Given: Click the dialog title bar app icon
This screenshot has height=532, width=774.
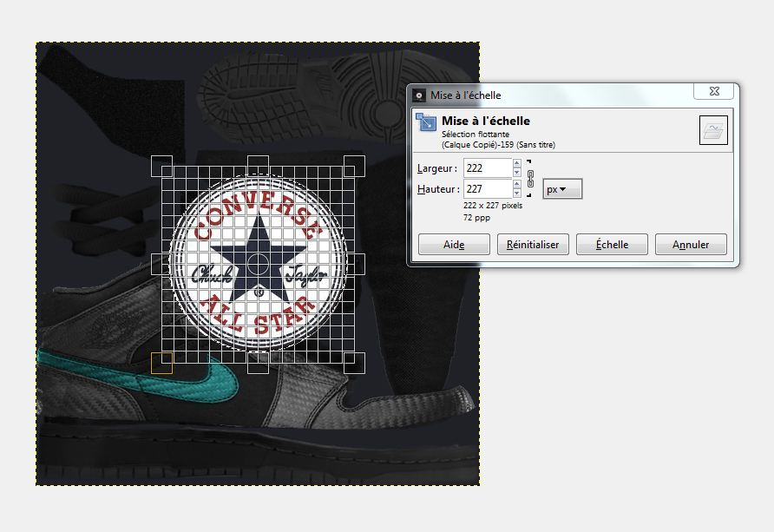Looking at the screenshot, I should coord(419,95).
